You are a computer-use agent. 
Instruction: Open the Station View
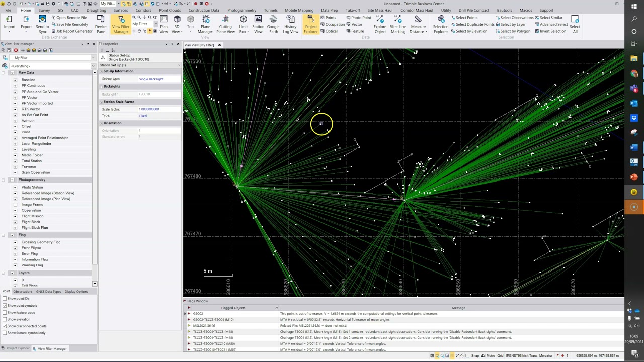tap(258, 24)
